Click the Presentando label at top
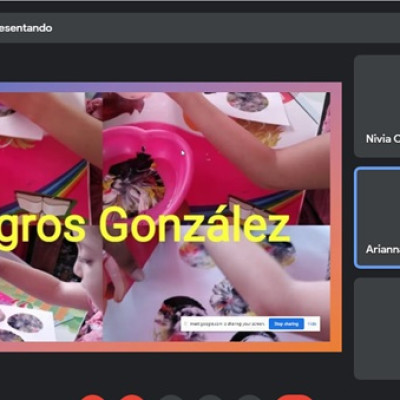400x400 pixels. (26, 28)
